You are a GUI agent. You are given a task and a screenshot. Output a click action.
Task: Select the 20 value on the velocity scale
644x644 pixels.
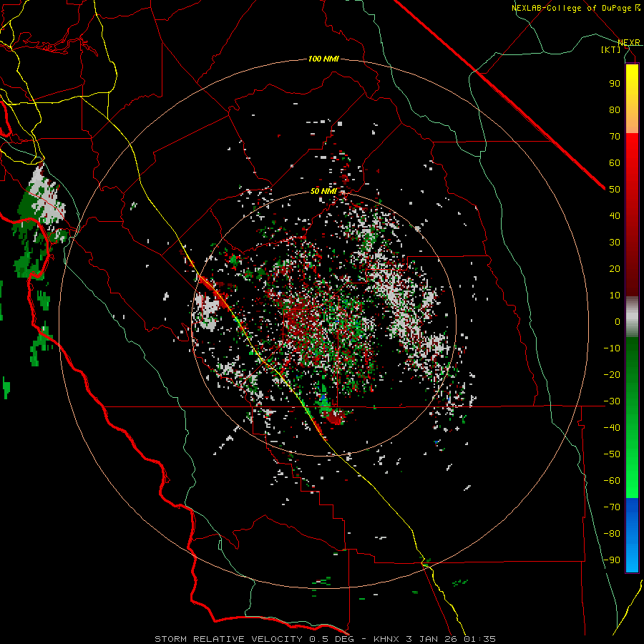coord(615,268)
